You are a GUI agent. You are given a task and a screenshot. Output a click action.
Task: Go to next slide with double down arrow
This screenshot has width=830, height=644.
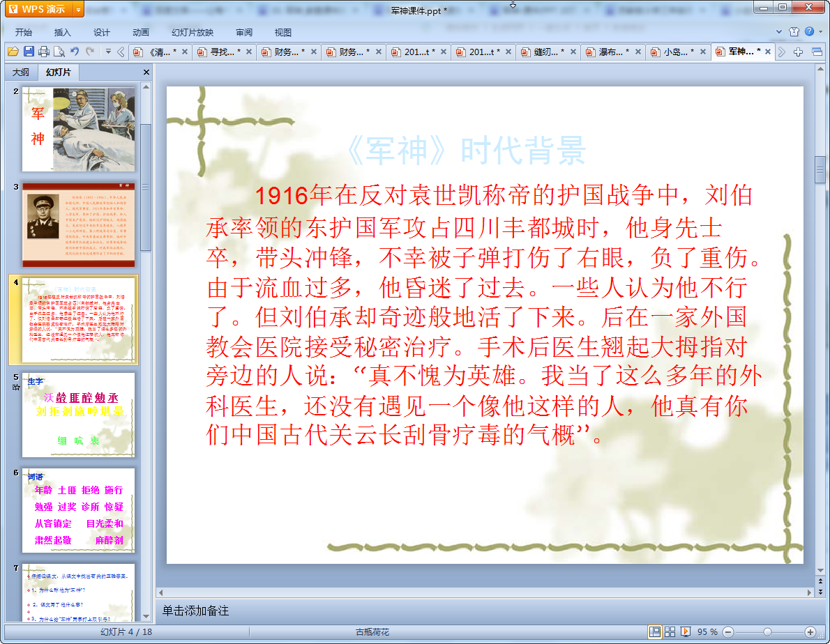820,592
